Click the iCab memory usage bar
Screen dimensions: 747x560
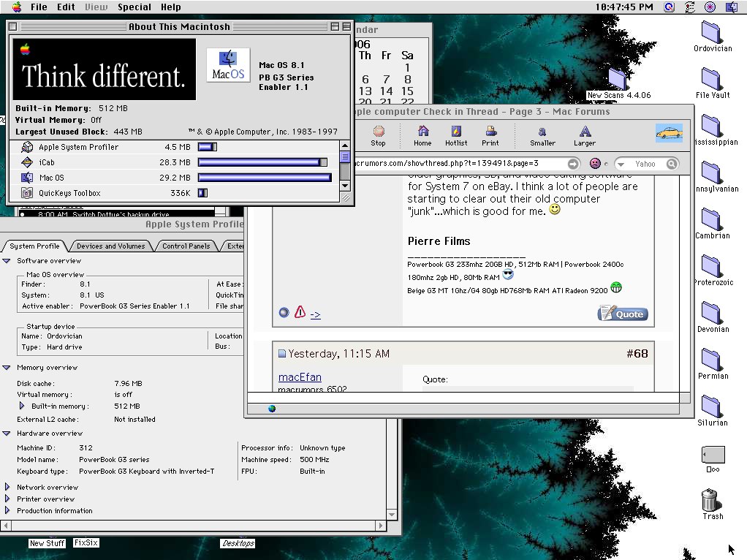263,162
